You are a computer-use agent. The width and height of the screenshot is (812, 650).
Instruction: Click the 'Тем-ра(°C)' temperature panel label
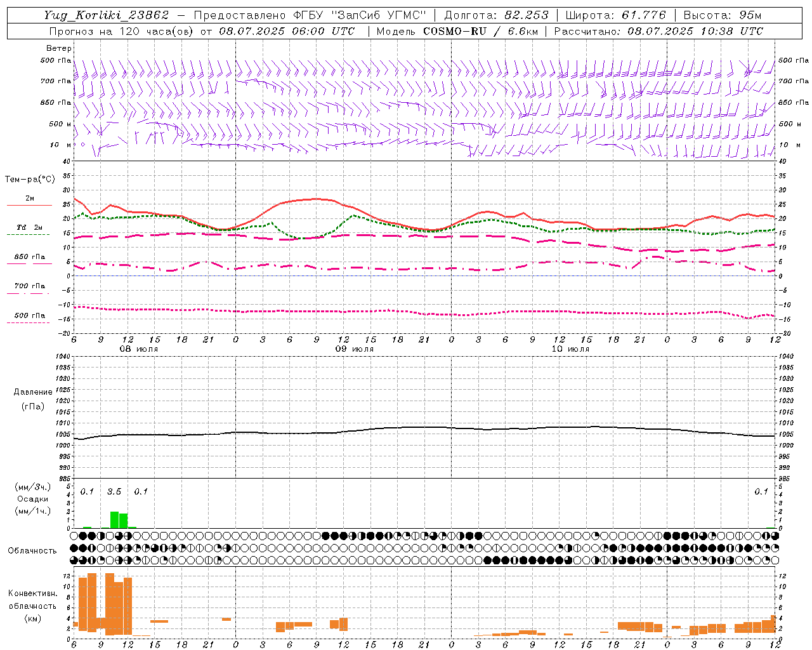[30, 180]
